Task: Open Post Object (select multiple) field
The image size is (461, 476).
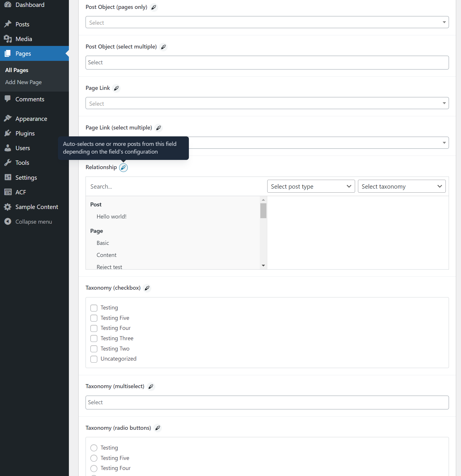Action: [267, 63]
